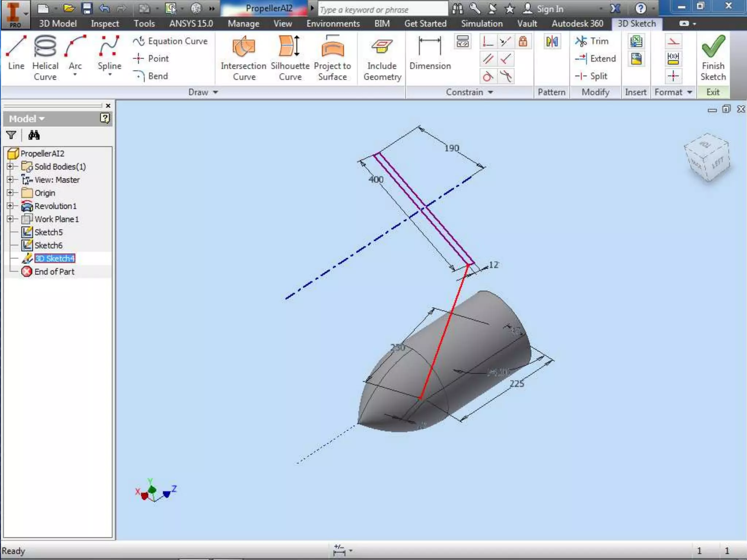This screenshot has width=747, height=560.
Task: Activate the Project to Surface tool
Action: pos(332,57)
